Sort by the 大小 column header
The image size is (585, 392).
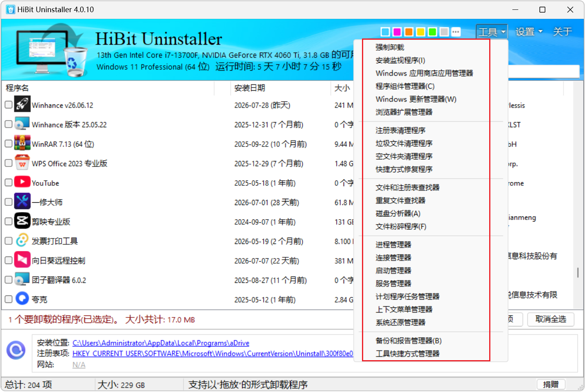[342, 88]
